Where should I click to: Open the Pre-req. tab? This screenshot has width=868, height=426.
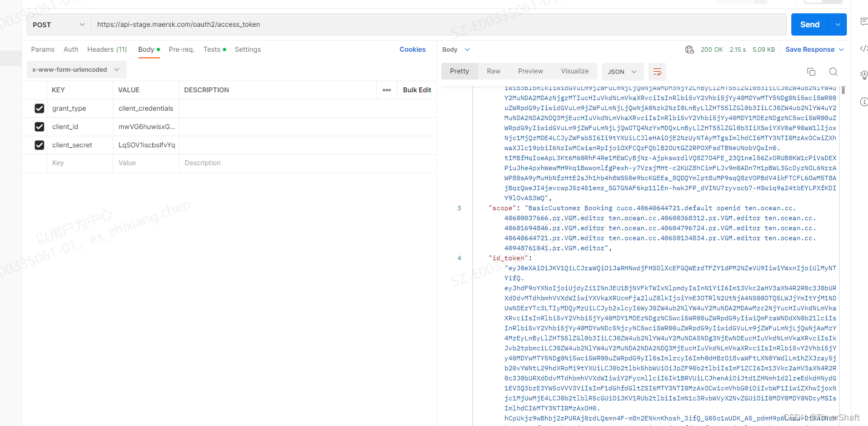tap(182, 49)
